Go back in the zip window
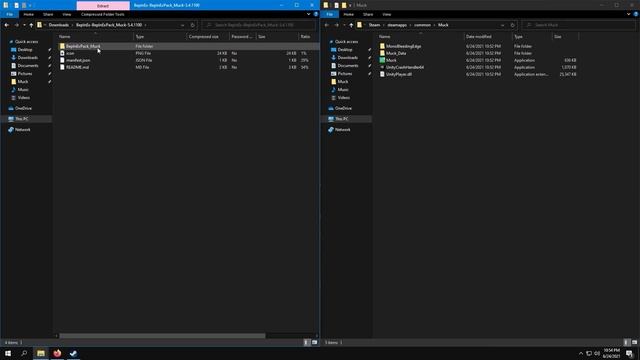Screen dimensions: 640x360 click(7, 25)
